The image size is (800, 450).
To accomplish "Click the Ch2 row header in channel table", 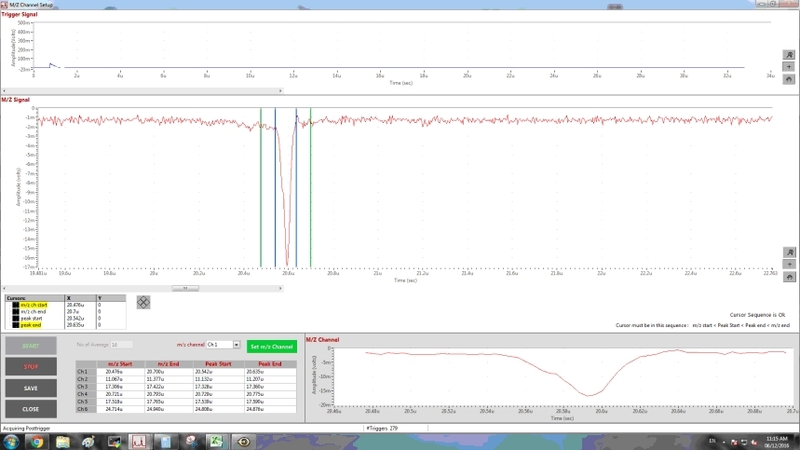I will (x=86, y=380).
